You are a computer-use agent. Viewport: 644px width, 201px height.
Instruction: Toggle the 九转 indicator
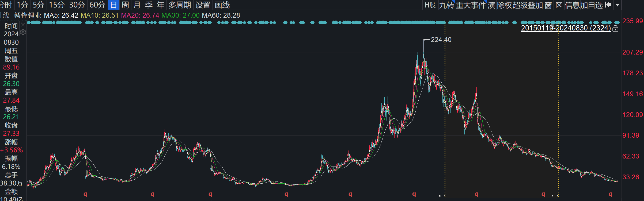(446, 5)
